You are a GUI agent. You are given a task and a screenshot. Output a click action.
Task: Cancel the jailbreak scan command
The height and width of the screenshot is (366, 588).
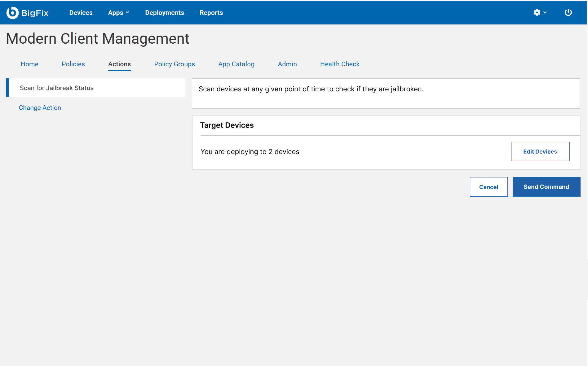point(489,187)
